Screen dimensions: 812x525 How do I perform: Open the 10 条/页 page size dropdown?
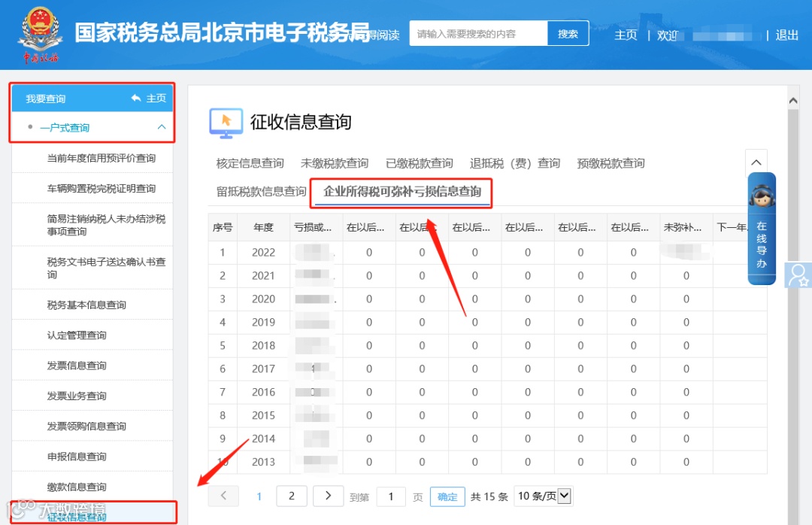[544, 496]
